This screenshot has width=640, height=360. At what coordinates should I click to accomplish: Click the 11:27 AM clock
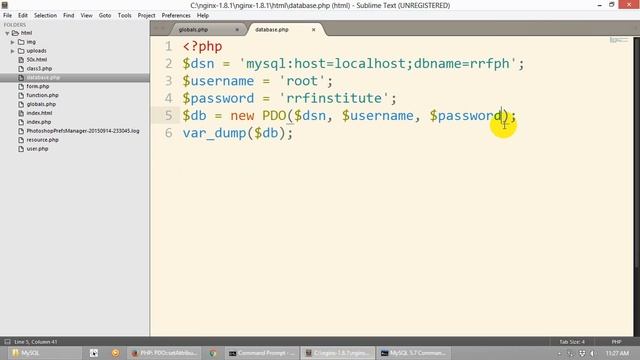(617, 353)
